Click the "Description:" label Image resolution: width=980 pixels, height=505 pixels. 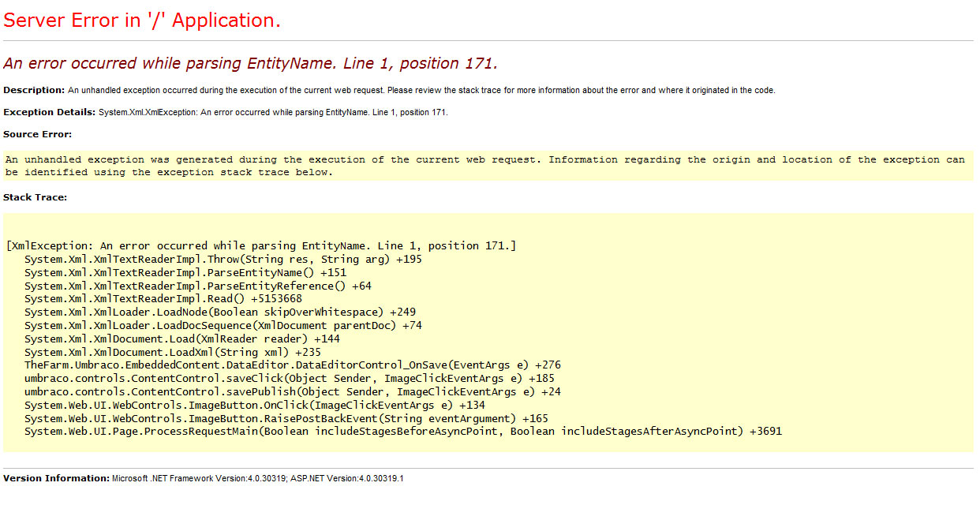34,90
